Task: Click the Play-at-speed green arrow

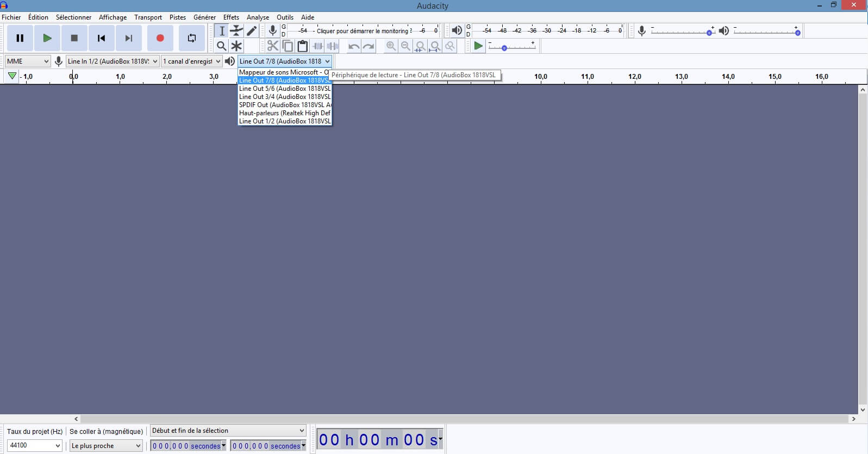Action: (x=478, y=46)
